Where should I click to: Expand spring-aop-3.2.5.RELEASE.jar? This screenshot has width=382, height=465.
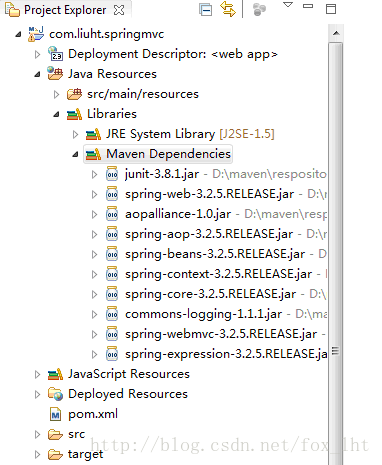coord(94,234)
